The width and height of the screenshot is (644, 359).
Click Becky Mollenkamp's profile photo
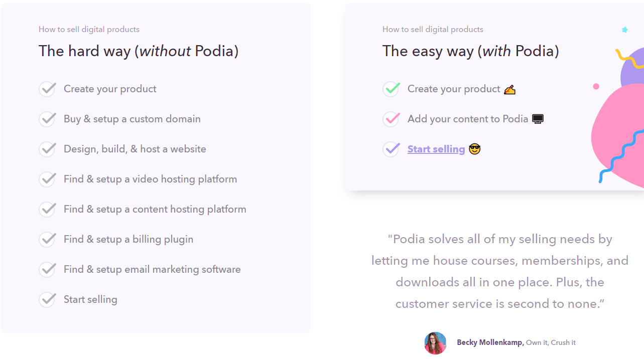pyautogui.click(x=435, y=342)
